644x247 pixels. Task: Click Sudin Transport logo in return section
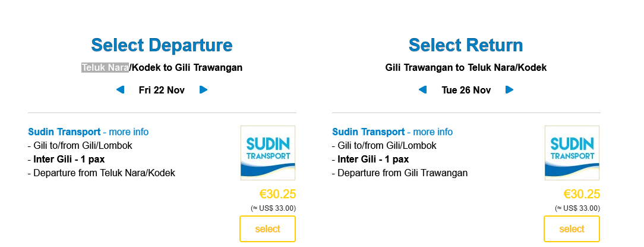tap(572, 152)
